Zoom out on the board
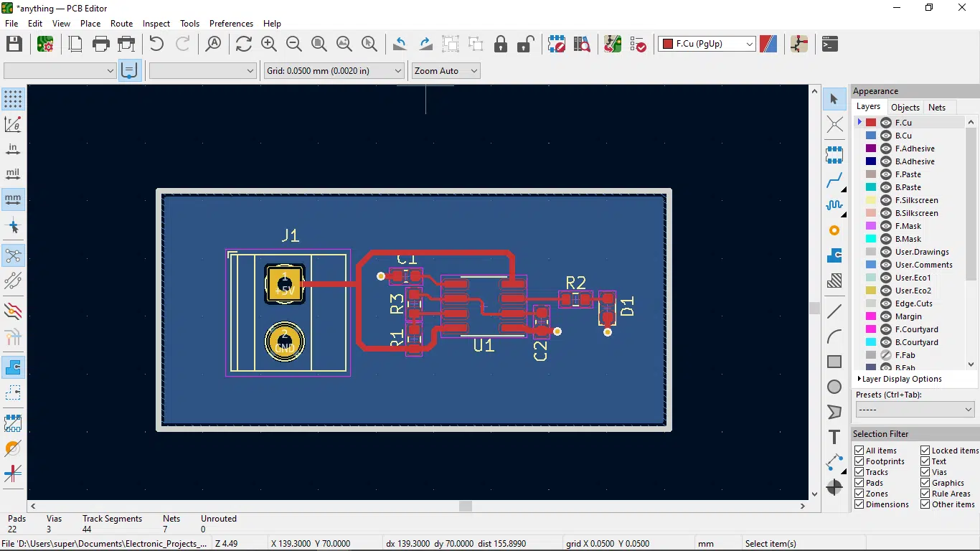 coord(294,44)
